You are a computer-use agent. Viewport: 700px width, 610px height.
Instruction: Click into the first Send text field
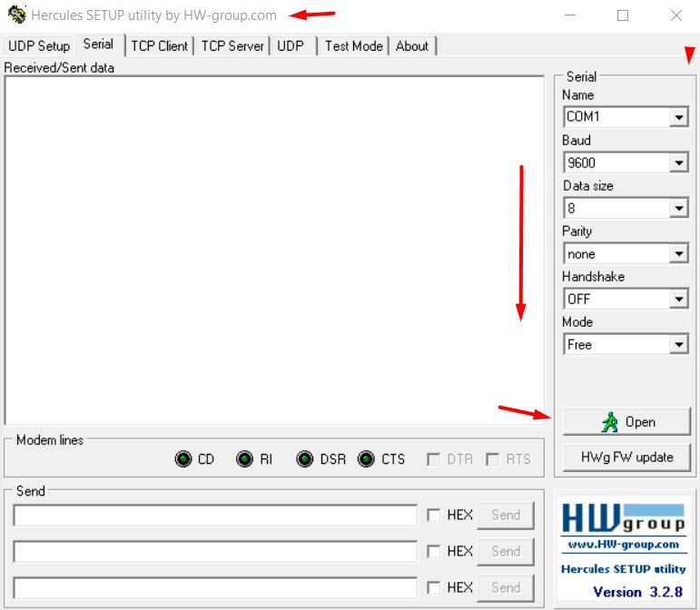pyautogui.click(x=215, y=516)
